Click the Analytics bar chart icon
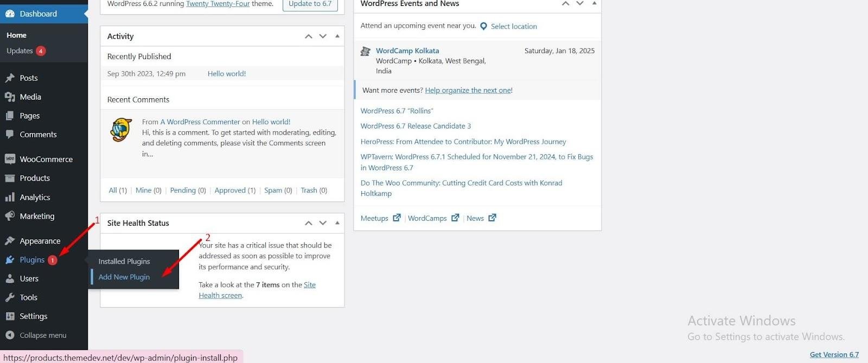Screen dimensions: 868x363 (10, 197)
